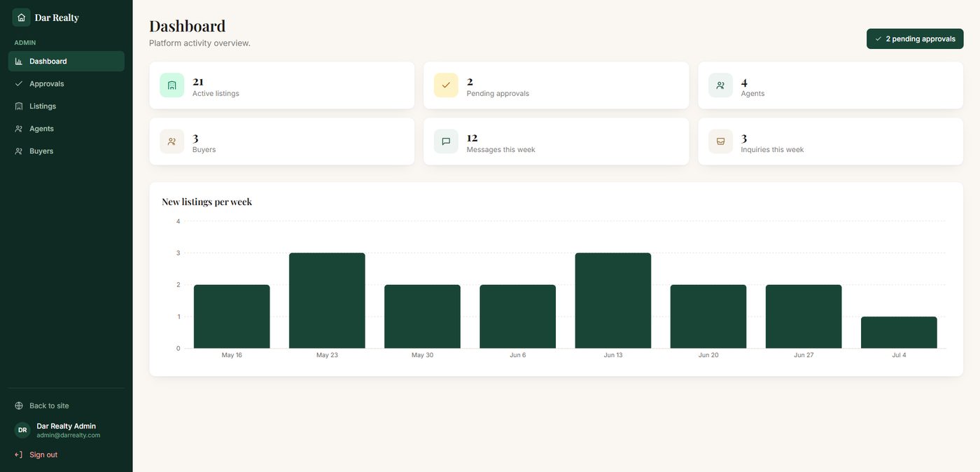Click the Active listings building icon
Screen dimensions: 980x472
click(x=172, y=85)
